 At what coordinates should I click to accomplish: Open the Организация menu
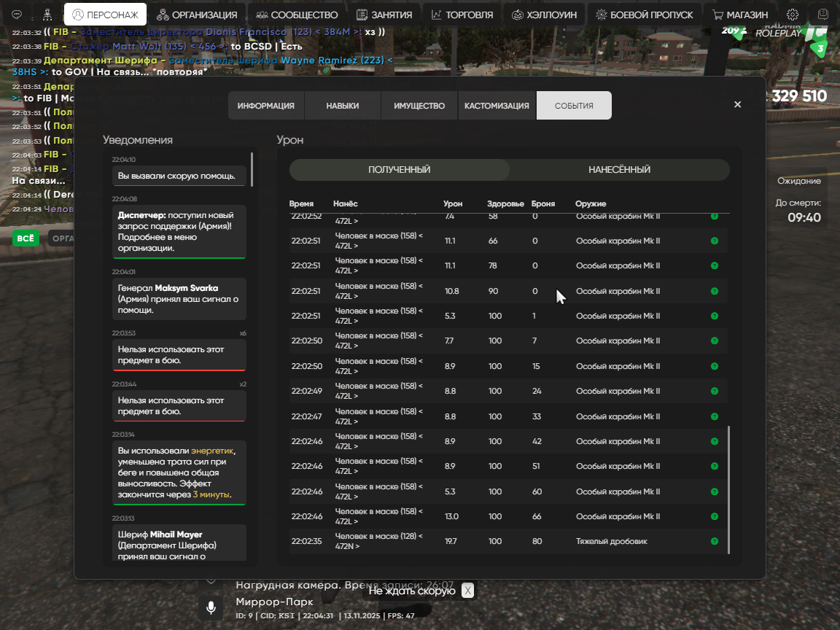(197, 15)
